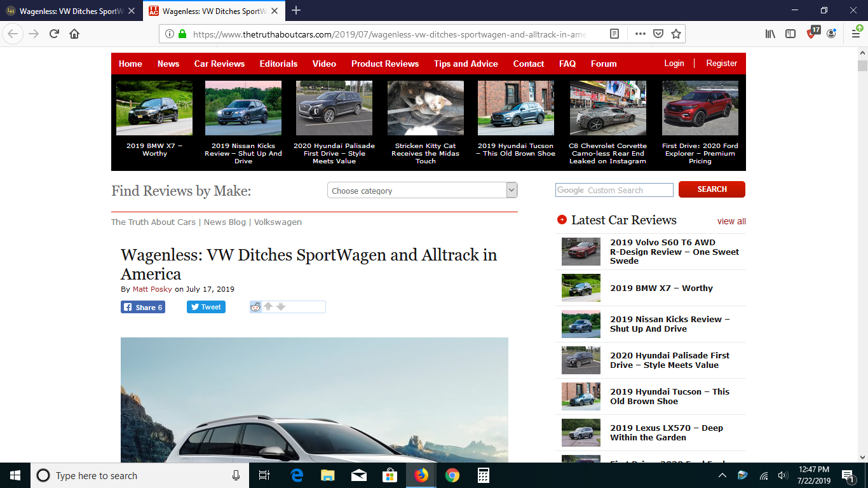
Task: Open Microsoft Store from the taskbar
Action: coord(390,475)
